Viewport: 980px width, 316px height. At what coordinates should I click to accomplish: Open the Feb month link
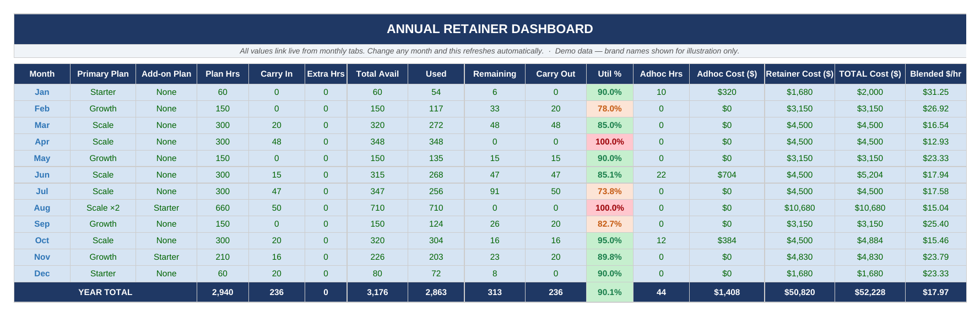pos(42,109)
